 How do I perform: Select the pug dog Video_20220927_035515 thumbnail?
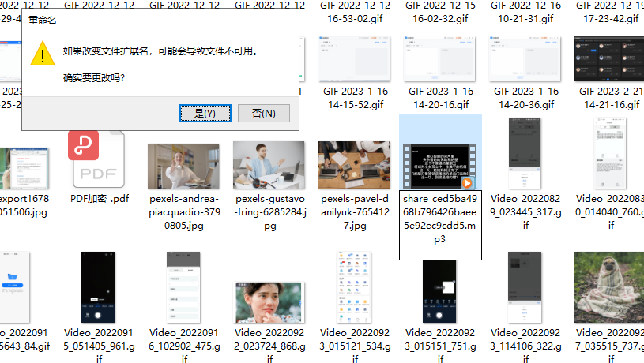(609, 287)
